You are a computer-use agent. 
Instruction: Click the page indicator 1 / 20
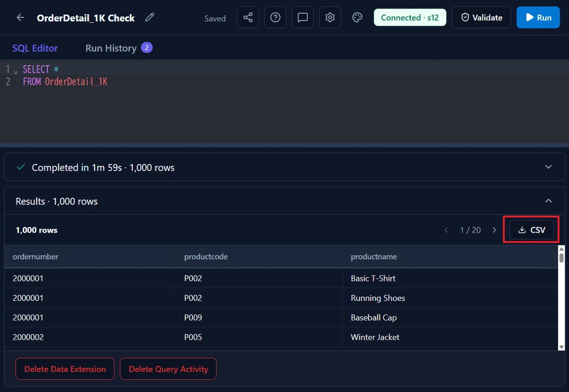click(x=470, y=230)
